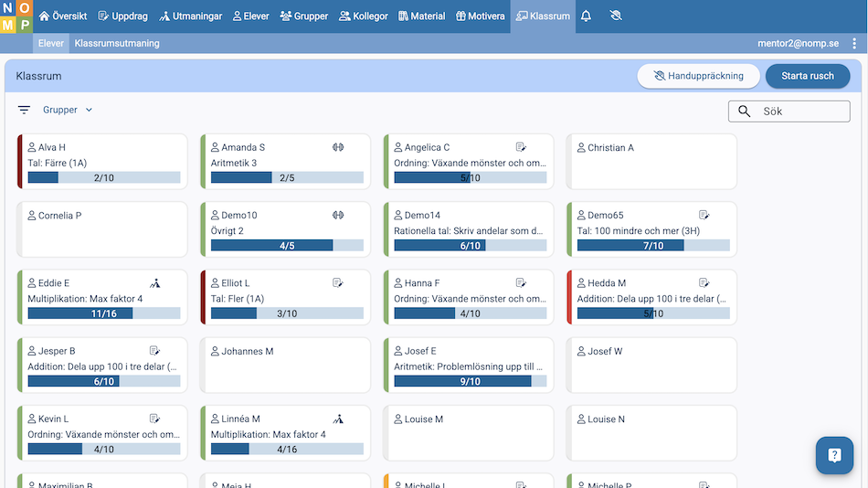
Task: Switch to the Klassrumsutmaning tab
Action: (117, 43)
